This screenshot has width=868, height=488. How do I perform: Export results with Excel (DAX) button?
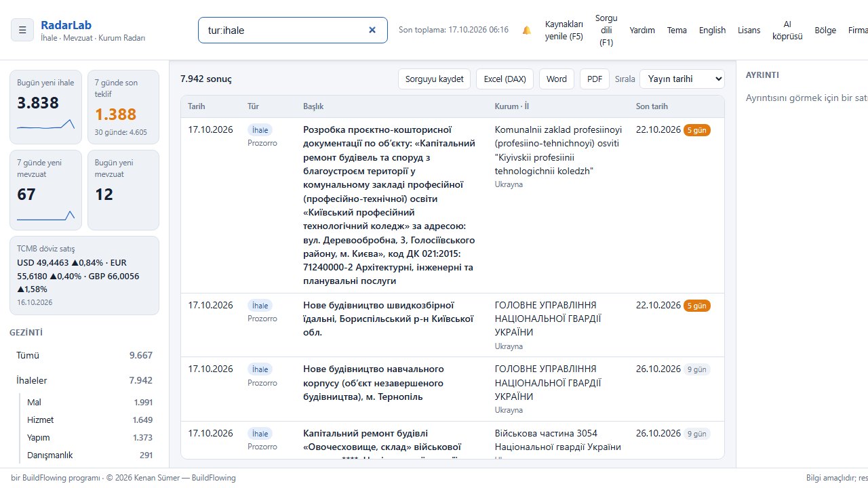click(505, 79)
